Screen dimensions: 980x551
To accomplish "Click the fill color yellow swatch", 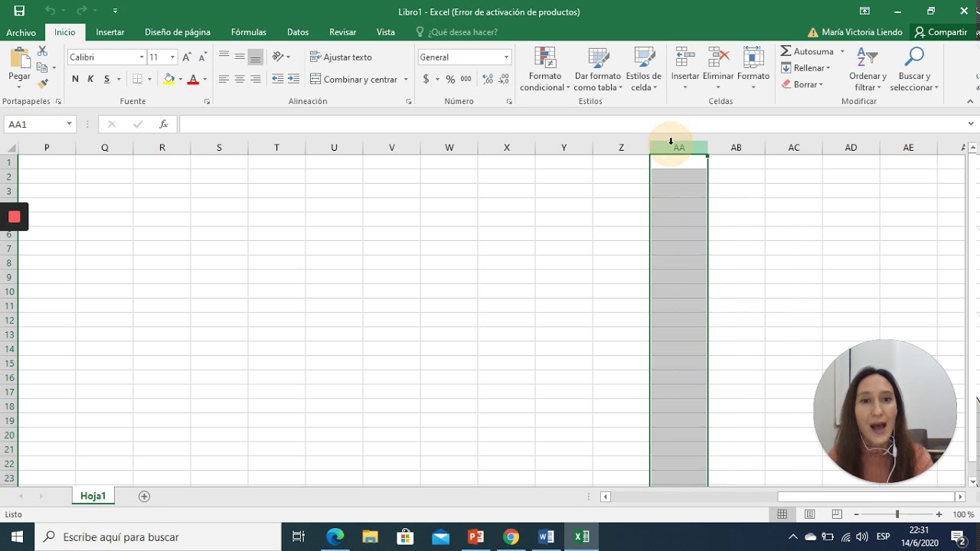I will tap(169, 79).
